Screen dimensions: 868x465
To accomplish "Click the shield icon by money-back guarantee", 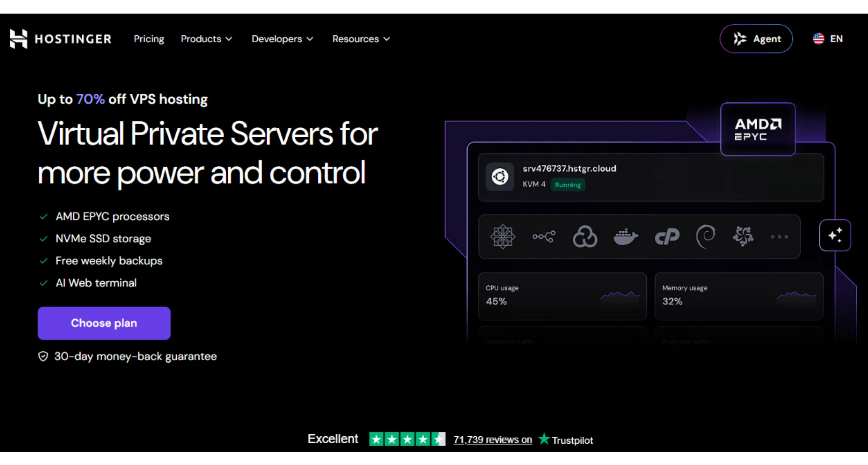I will pos(43,356).
